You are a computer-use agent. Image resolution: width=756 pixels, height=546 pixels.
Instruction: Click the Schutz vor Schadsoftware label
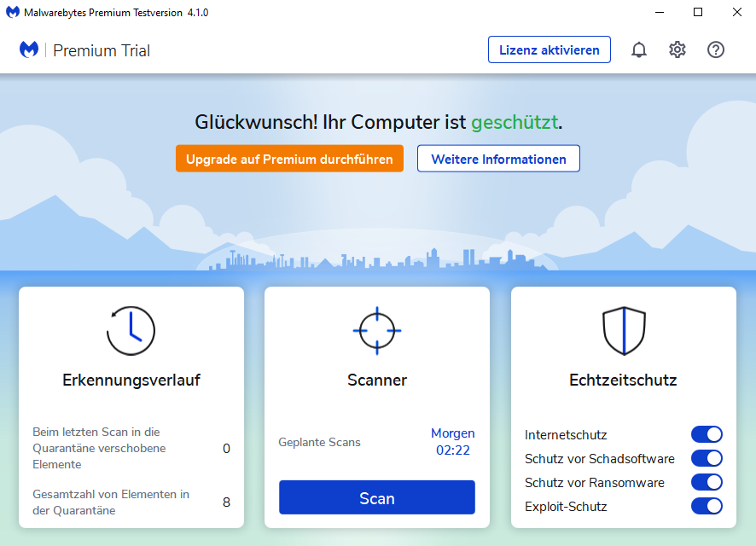599,459
